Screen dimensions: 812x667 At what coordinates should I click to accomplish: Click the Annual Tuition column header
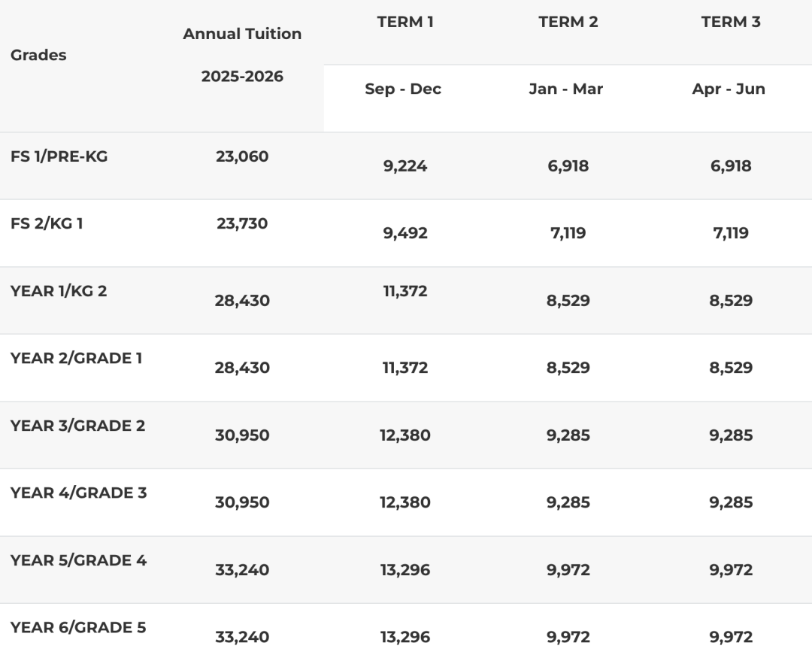tap(242, 34)
